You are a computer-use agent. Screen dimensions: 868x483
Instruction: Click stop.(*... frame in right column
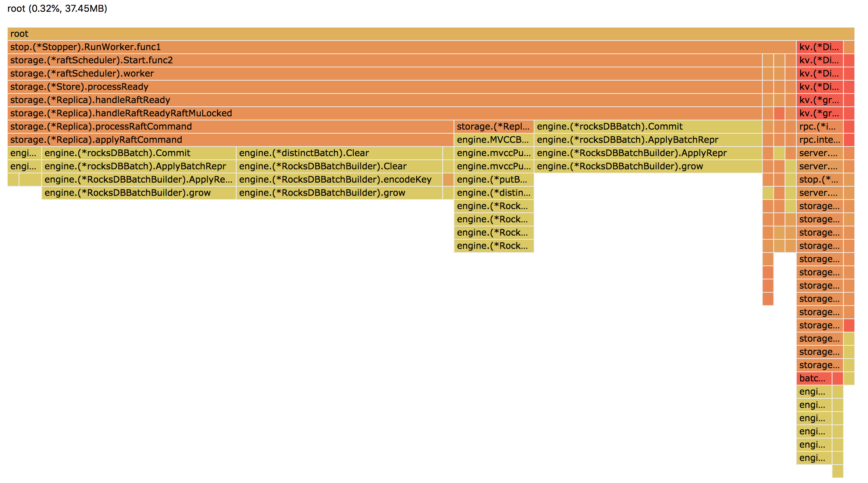[819, 180]
